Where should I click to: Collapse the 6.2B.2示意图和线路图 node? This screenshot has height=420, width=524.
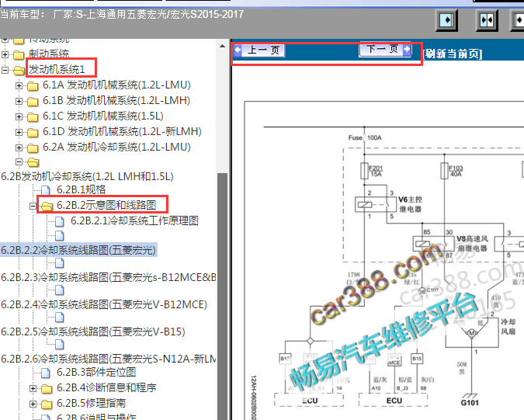point(33,206)
